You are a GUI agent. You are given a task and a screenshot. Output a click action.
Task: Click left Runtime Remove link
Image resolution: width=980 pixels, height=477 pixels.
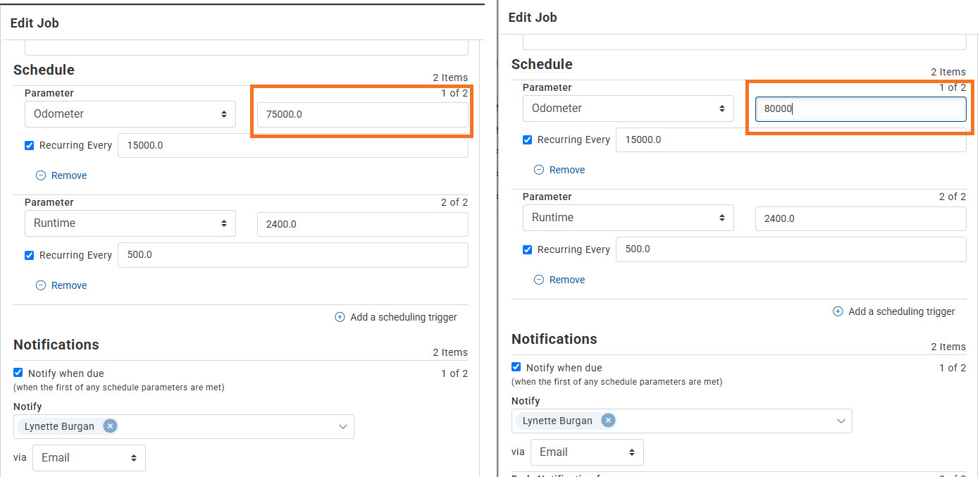[69, 285]
